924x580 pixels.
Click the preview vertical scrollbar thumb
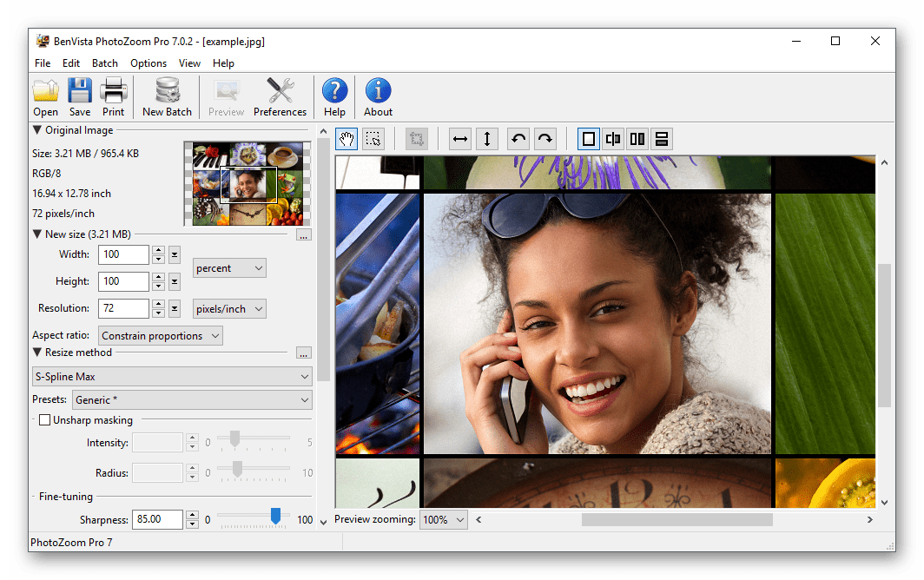(884, 335)
